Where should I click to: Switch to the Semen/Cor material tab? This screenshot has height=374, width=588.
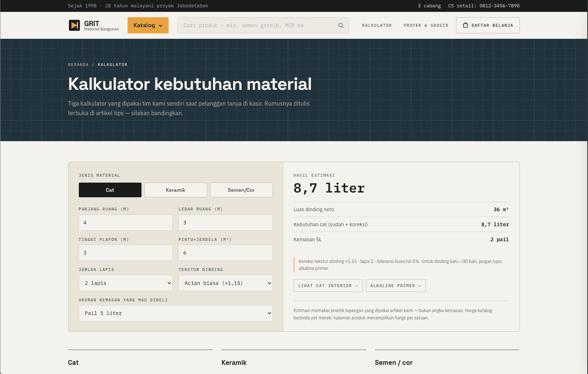(241, 190)
